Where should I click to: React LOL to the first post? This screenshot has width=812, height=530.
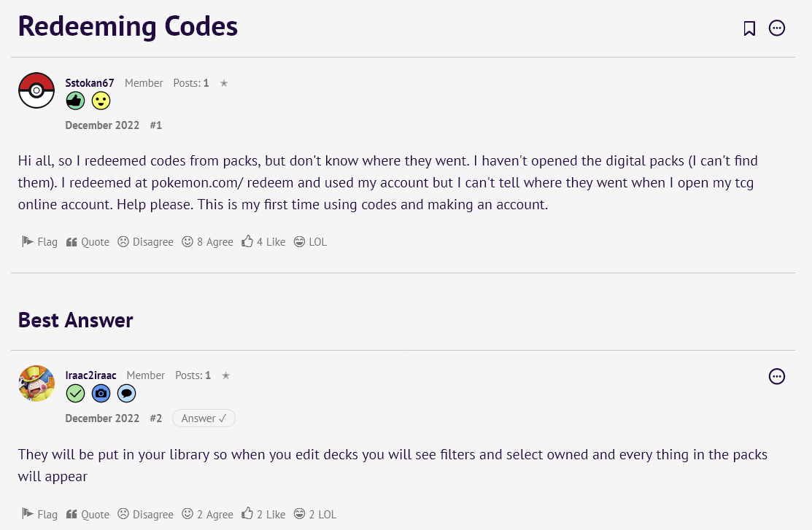tap(310, 242)
